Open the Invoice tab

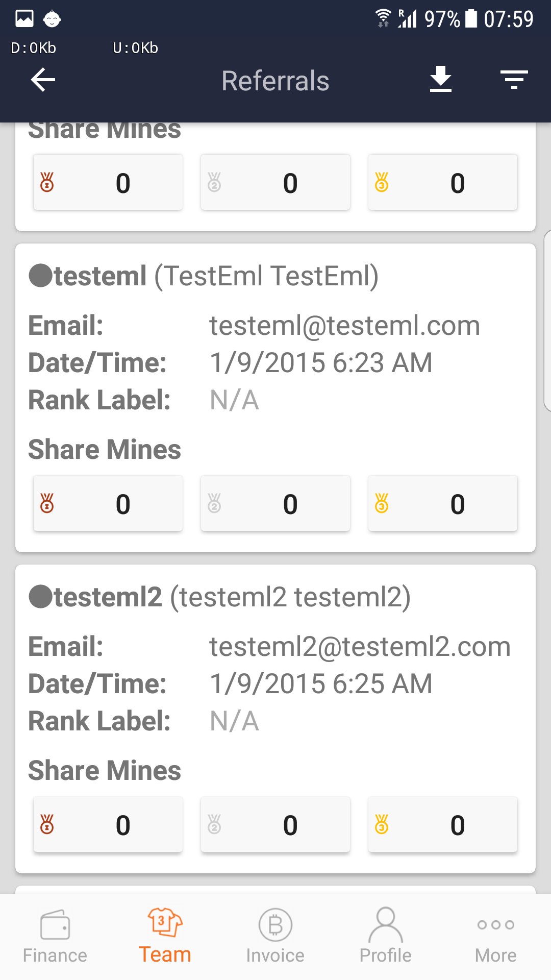275,937
